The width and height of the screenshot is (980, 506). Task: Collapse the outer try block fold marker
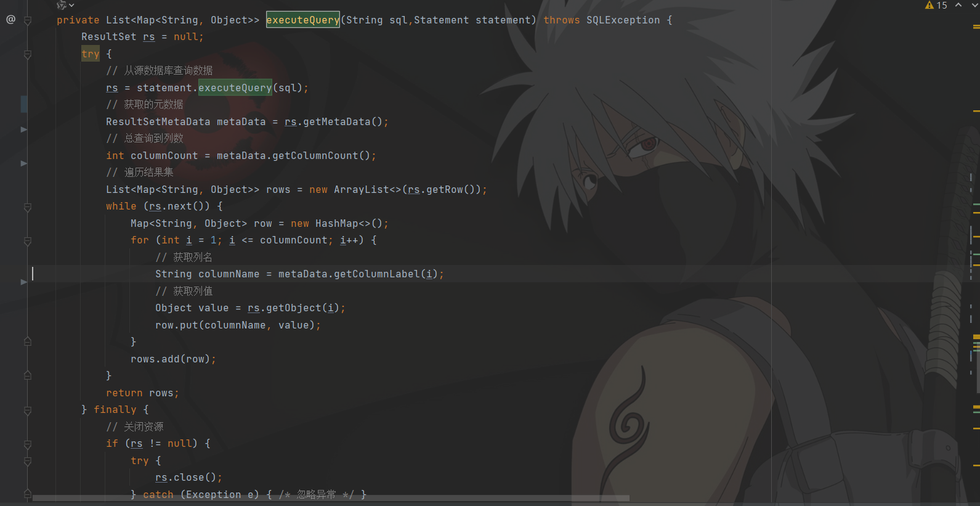[x=28, y=54]
